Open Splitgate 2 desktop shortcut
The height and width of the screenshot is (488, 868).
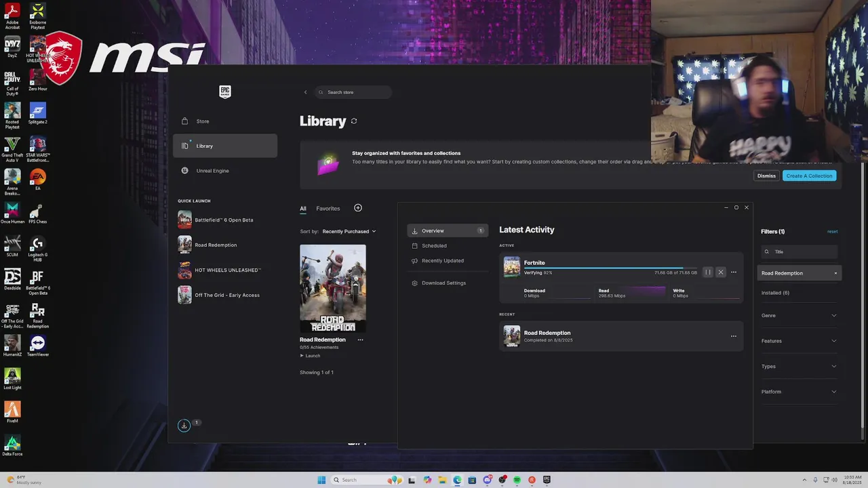click(x=37, y=113)
